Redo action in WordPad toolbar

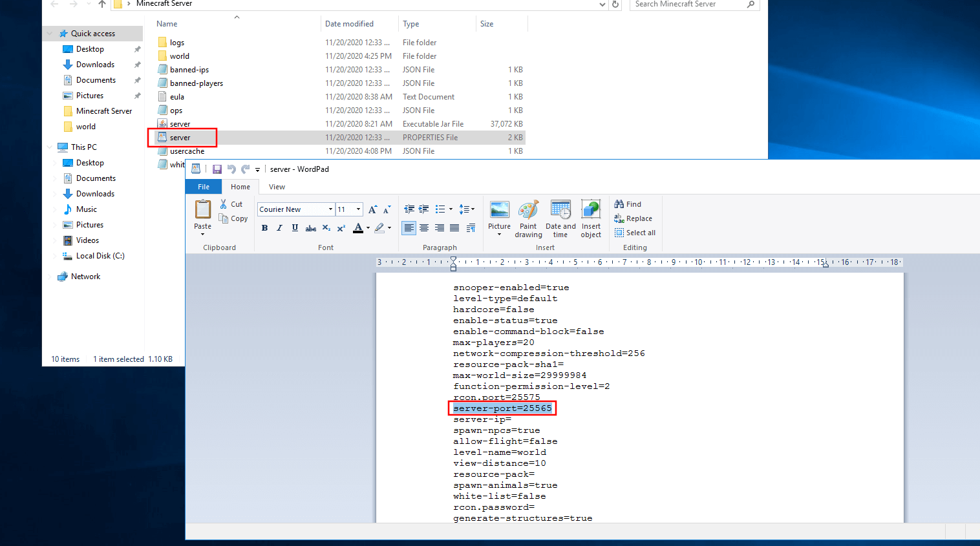[246, 169]
